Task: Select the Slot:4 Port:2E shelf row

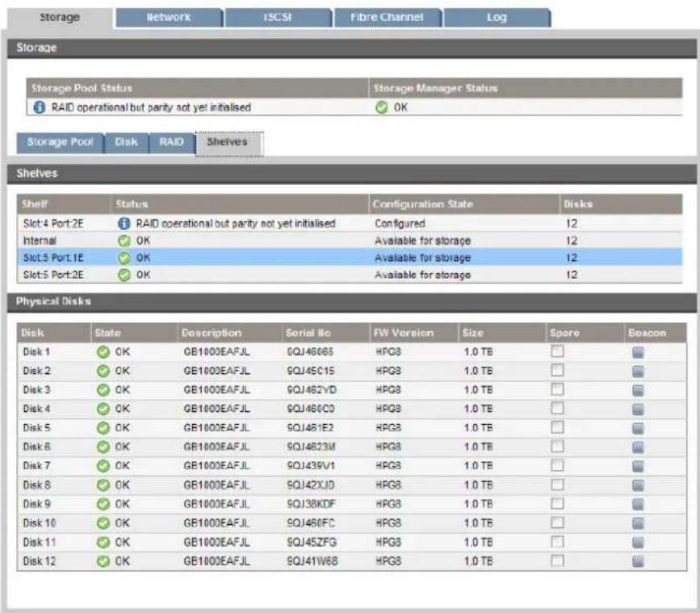Action: pyautogui.click(x=350, y=223)
